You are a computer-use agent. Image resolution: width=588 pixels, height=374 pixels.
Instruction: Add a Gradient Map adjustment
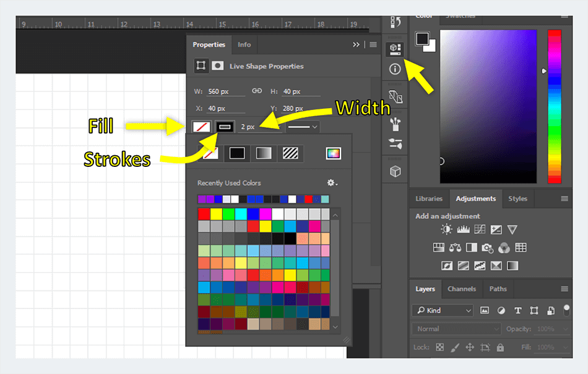(x=512, y=266)
